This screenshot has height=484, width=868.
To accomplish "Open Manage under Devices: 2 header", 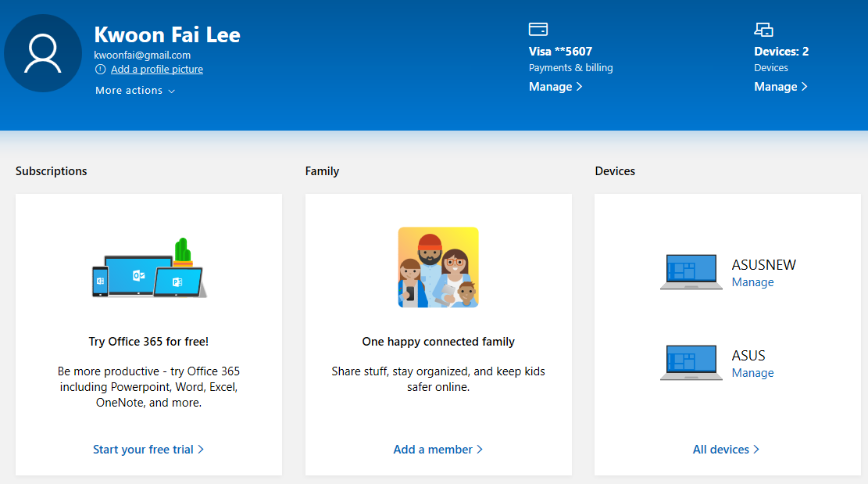I will (x=780, y=87).
